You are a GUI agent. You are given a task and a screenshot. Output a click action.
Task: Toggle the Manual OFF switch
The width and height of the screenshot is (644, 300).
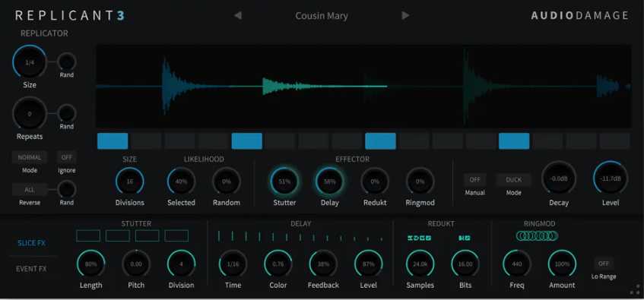click(474, 180)
